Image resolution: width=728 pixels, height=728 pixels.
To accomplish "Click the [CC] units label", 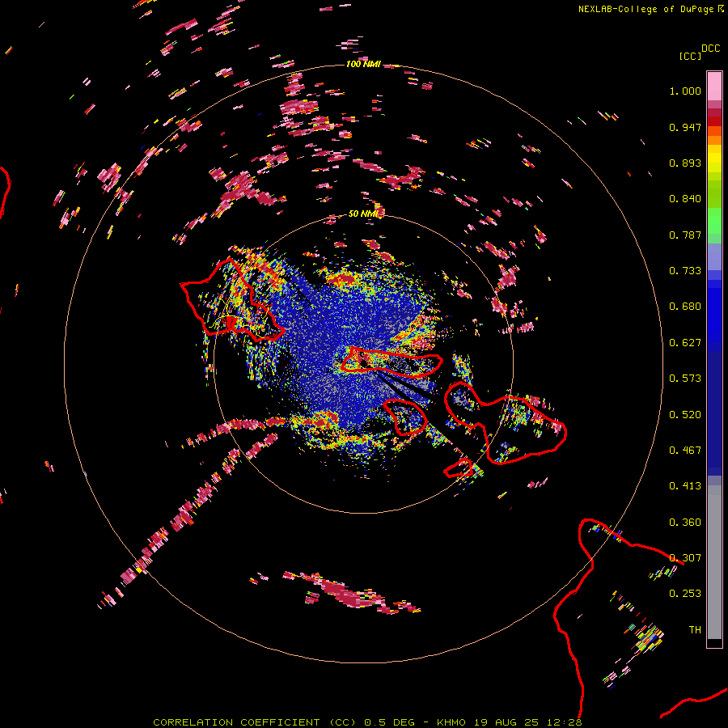I will tap(690, 56).
